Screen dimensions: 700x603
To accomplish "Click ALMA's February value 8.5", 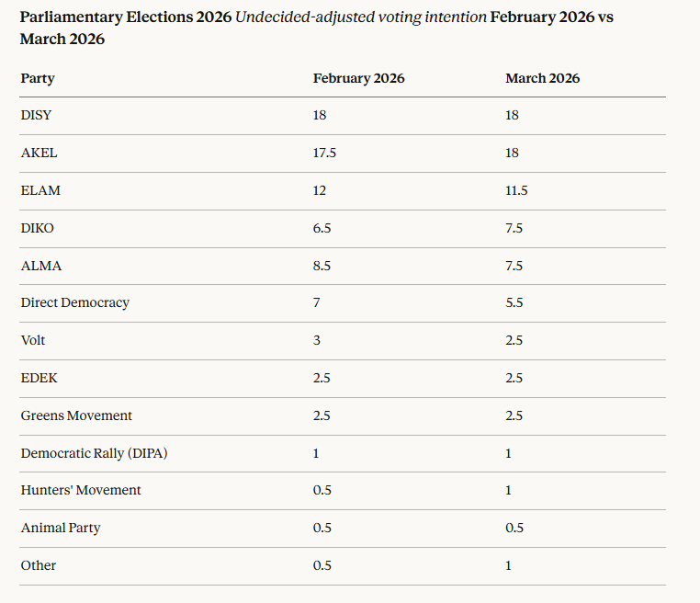I will [x=322, y=266].
